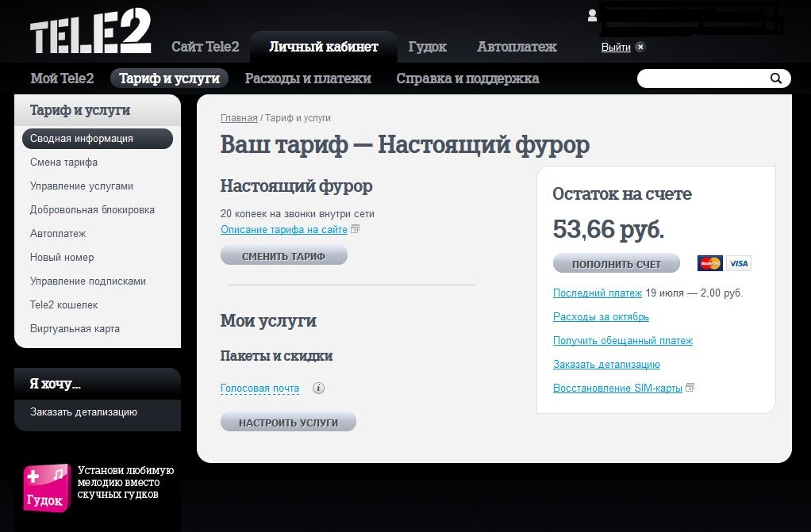
Task: Click the Tele2 logo
Action: click(x=90, y=31)
